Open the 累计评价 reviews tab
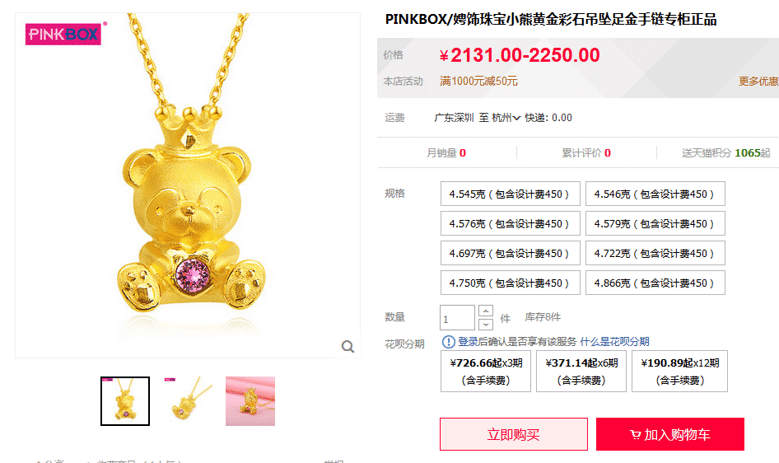 586,153
